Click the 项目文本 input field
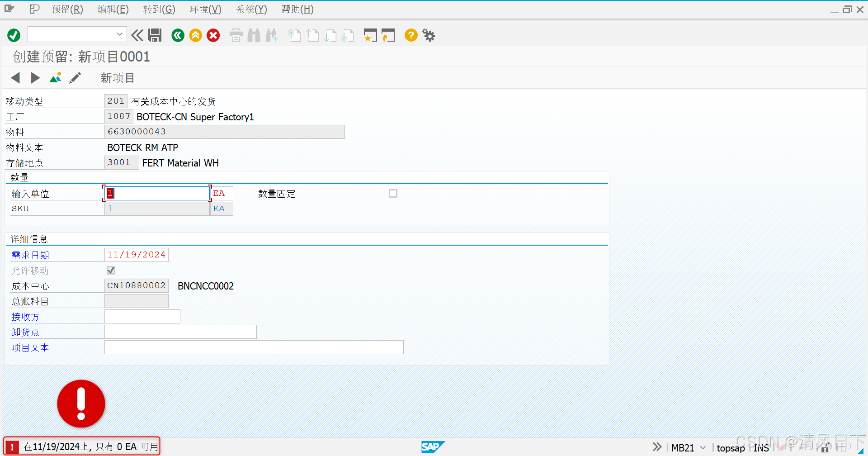Screen dimensions: 868x456 pyautogui.click(x=254, y=347)
